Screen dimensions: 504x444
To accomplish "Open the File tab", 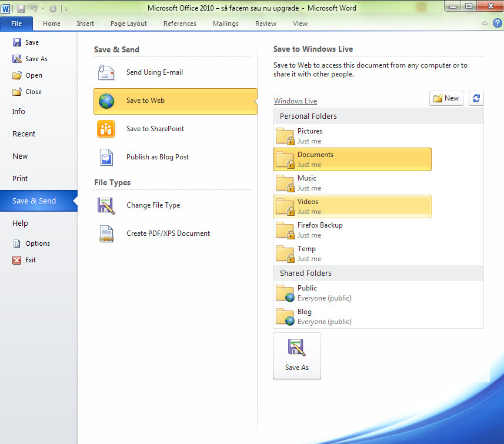I will [16, 24].
